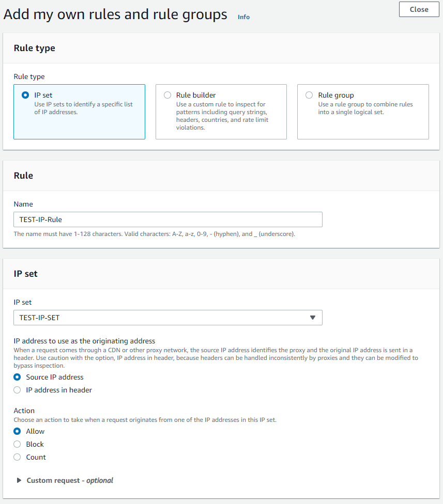Set the action to Block
443x504 pixels.
click(18, 445)
